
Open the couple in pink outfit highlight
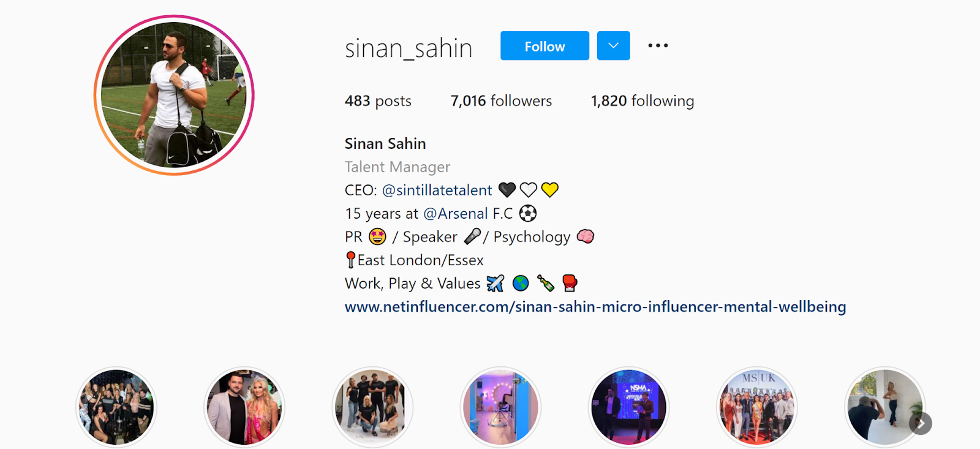point(244,407)
